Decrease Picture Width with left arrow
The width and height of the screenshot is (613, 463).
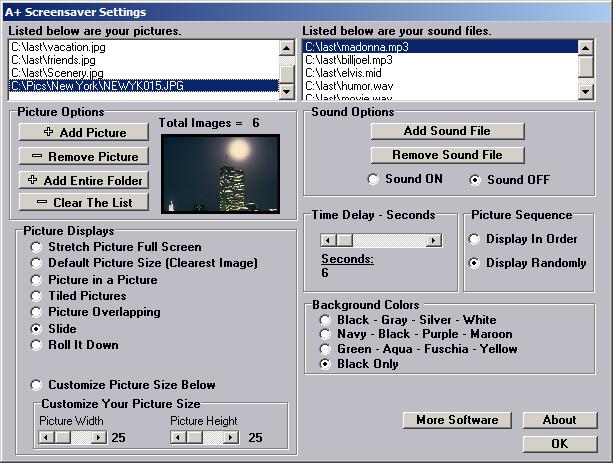(45, 437)
